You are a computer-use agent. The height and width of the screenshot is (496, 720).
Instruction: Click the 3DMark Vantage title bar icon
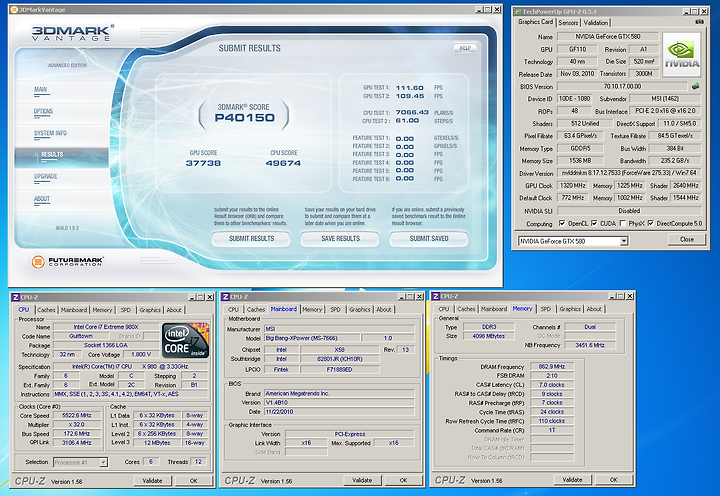point(14,10)
